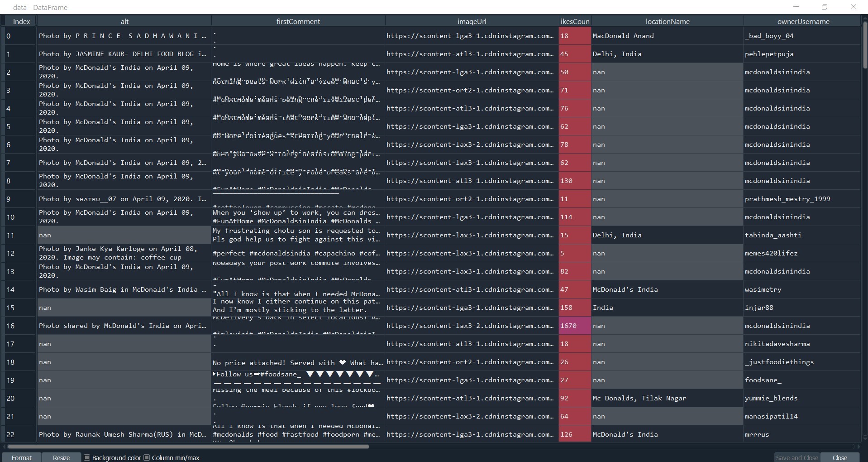Click username 'manasipatil14'
The image size is (868, 462).
point(802,416)
